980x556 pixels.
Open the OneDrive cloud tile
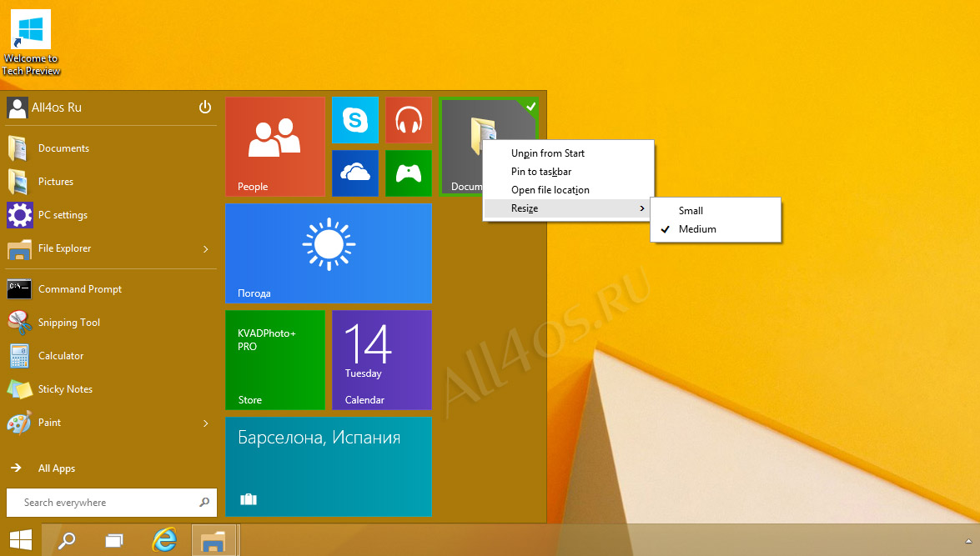[x=355, y=173]
